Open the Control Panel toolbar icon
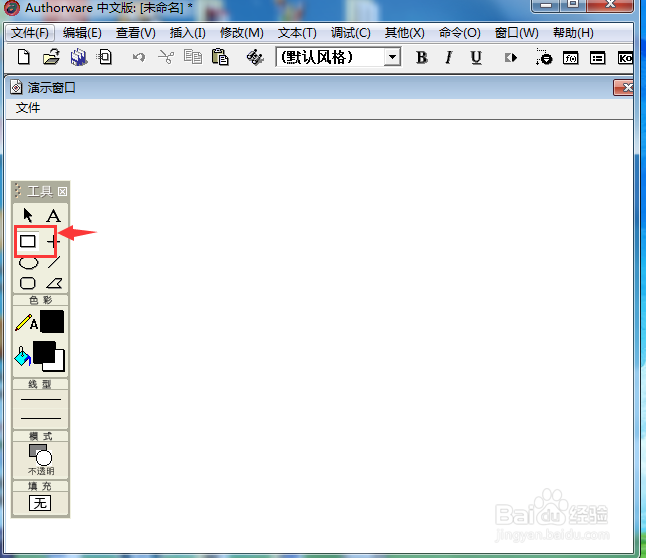Screen dimensions: 646x558 point(544,57)
